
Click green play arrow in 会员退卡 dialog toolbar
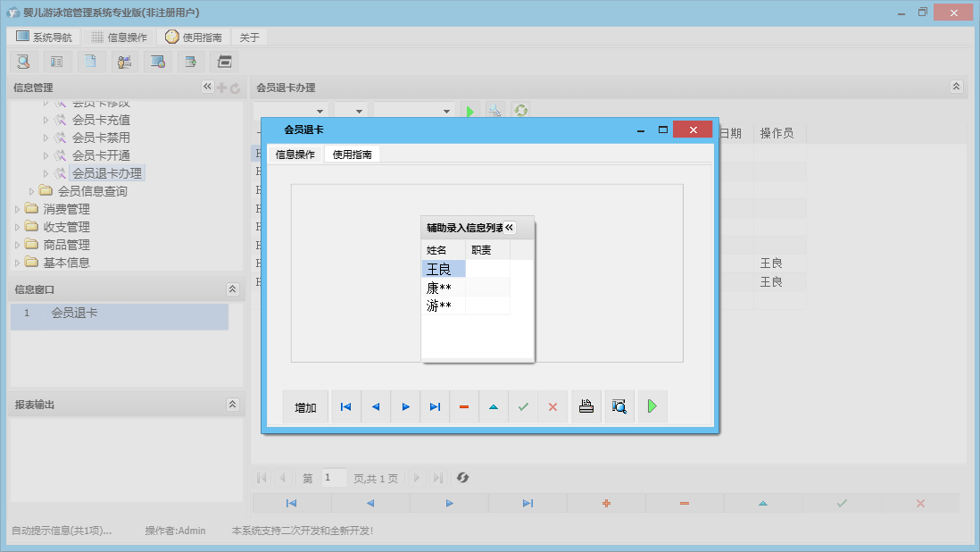(x=652, y=407)
